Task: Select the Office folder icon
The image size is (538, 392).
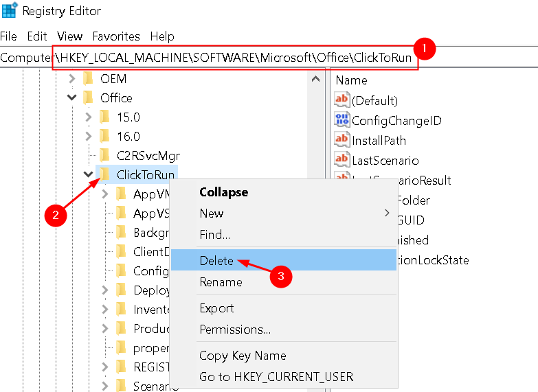Action: pyautogui.click(x=88, y=97)
